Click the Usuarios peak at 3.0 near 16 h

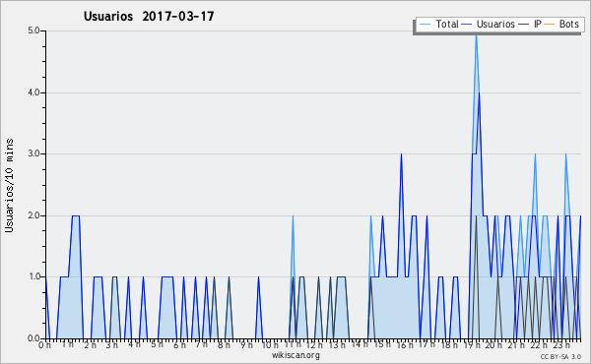[x=401, y=155]
